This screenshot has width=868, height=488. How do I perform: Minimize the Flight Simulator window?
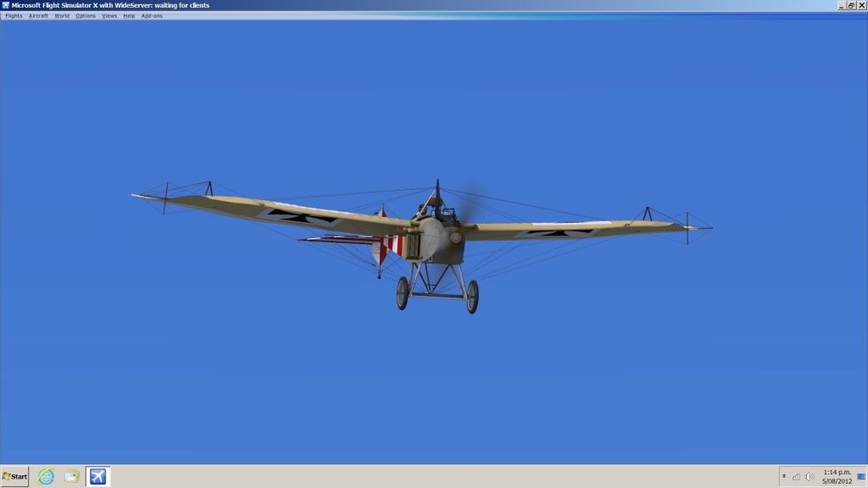click(x=842, y=5)
